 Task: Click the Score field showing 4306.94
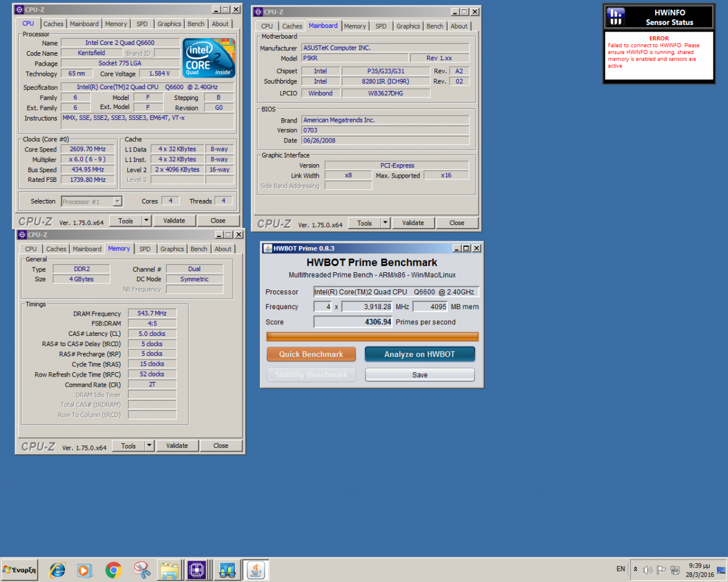[x=354, y=322]
